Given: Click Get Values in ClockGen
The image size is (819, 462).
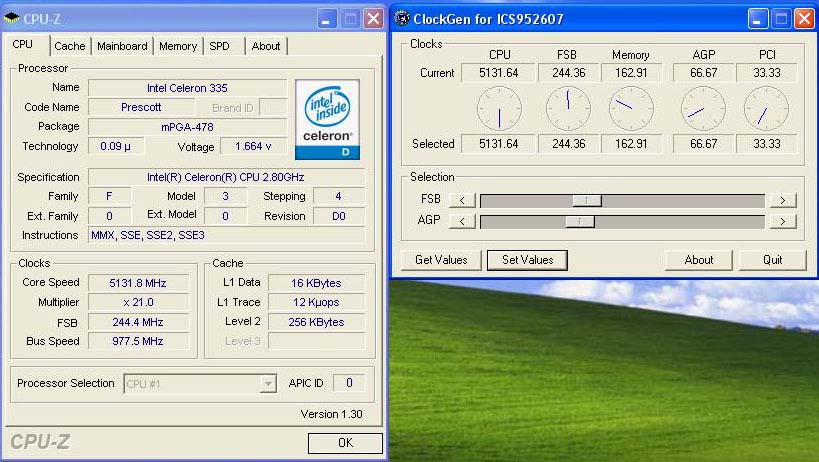Looking at the screenshot, I should pyautogui.click(x=441, y=260).
